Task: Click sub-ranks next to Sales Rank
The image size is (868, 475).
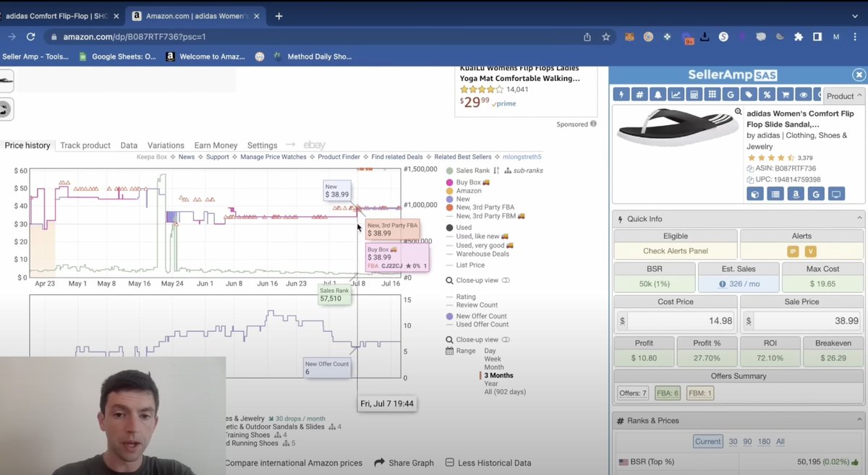Action: (523, 171)
